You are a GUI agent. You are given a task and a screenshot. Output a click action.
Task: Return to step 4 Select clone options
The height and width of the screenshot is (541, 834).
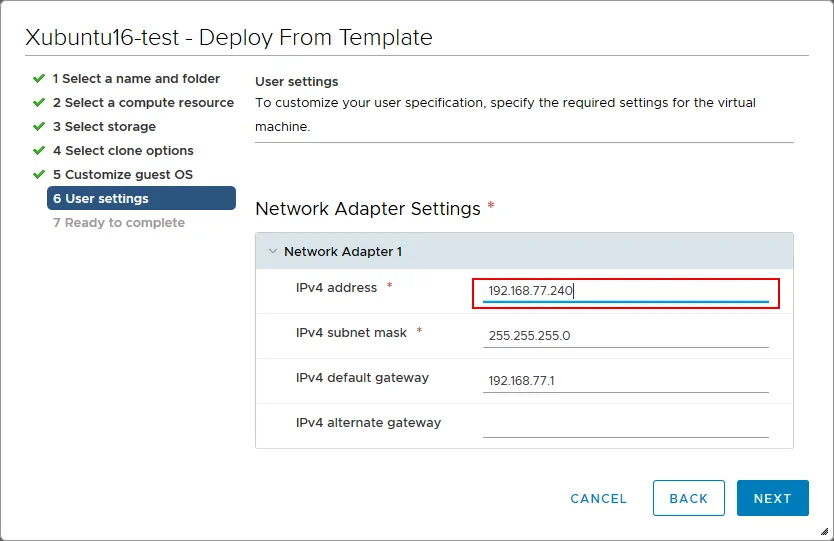[123, 150]
